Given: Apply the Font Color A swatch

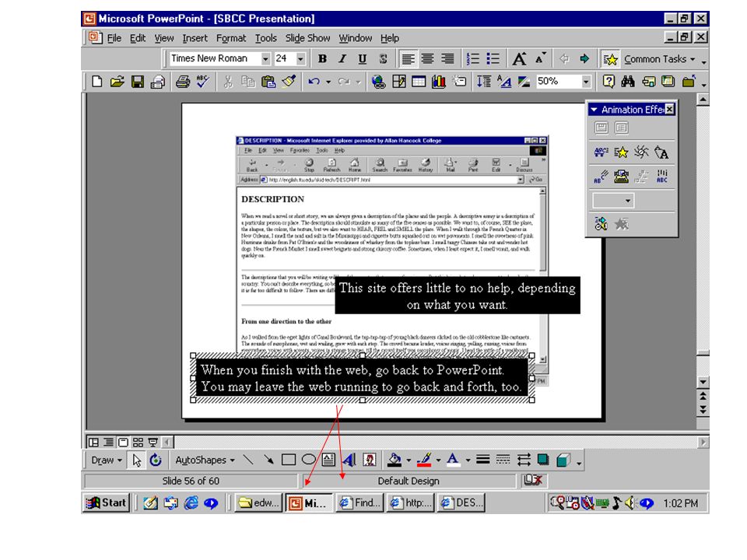Looking at the screenshot, I should pyautogui.click(x=453, y=460).
